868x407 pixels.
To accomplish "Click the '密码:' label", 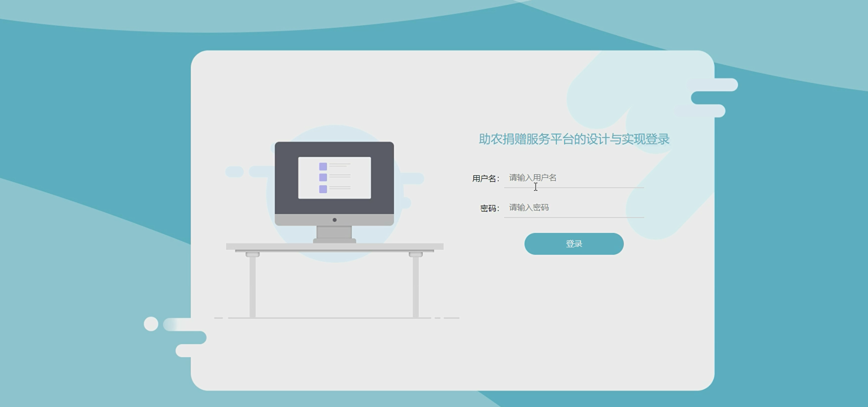I will (x=490, y=208).
